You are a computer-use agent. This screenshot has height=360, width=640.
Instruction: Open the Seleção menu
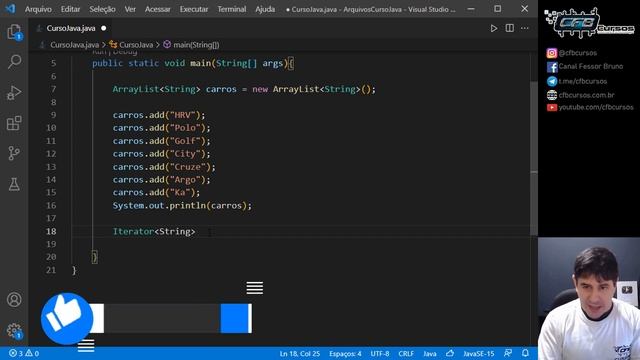(102, 9)
